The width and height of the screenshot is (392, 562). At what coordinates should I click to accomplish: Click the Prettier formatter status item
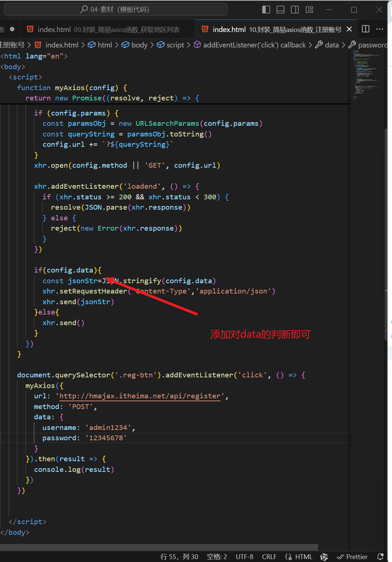(x=352, y=556)
